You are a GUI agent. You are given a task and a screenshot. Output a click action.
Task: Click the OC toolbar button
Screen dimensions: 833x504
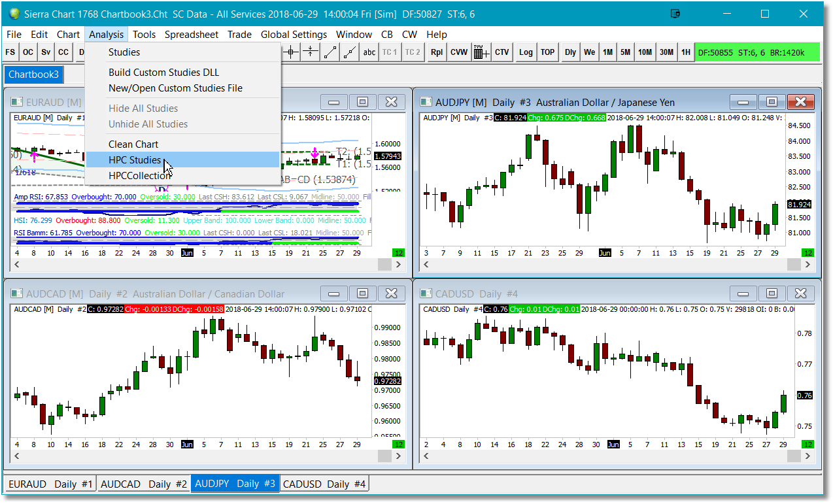[x=28, y=52]
